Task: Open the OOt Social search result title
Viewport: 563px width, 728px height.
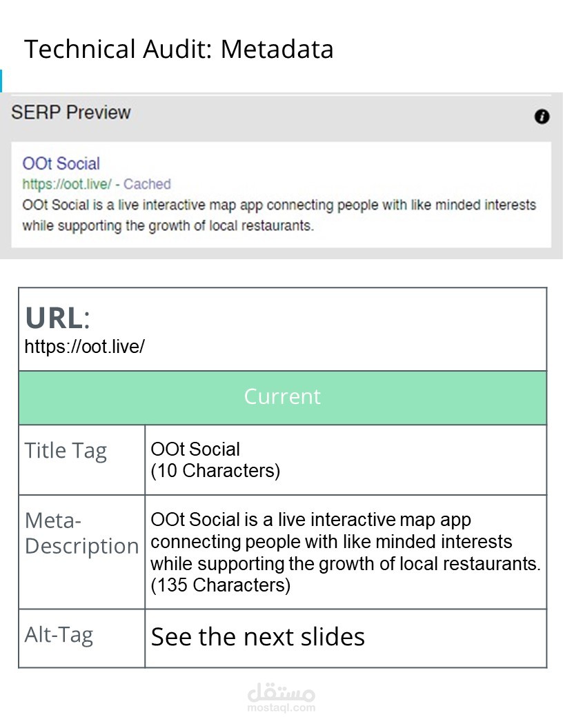Action: 61,163
